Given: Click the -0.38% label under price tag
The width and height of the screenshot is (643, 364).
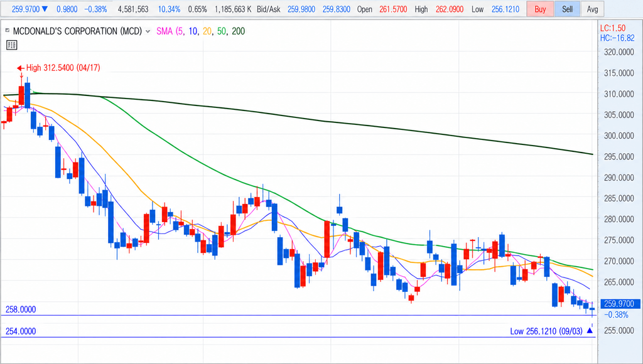Looking at the screenshot, I should click(617, 315).
